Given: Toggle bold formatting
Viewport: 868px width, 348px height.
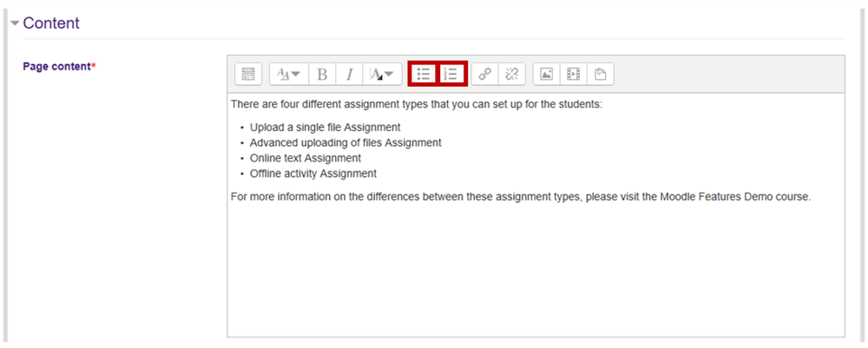Looking at the screenshot, I should click(322, 75).
